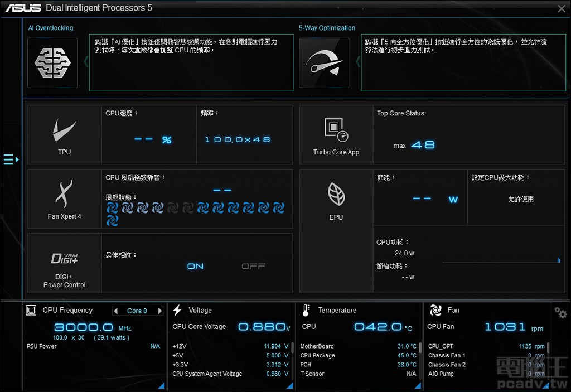Click the Fan Xpert 4 icon
Screen dimensions: 571x392
(x=64, y=192)
